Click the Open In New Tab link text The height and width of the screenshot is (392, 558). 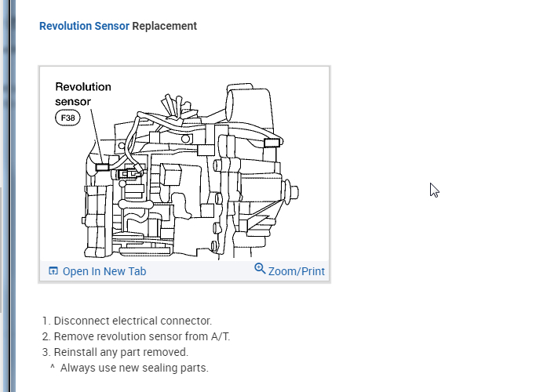(104, 271)
